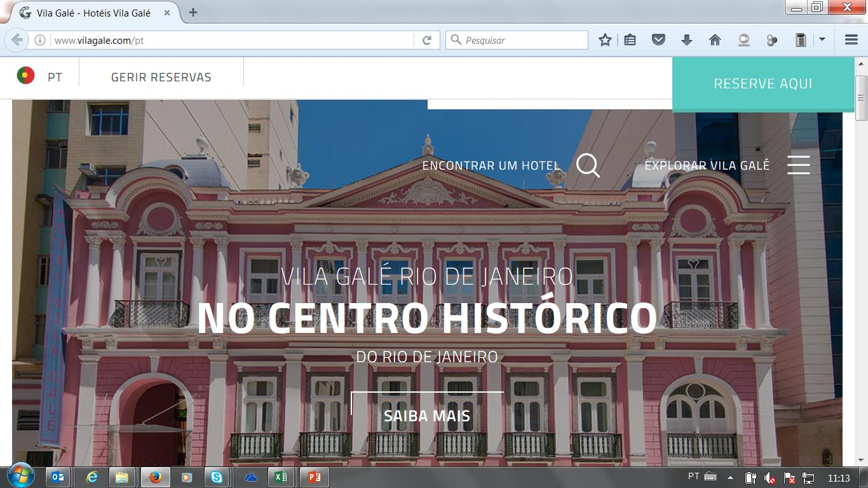The height and width of the screenshot is (488, 868).
Task: Switch to Excel in the taskbar
Action: coord(280,477)
